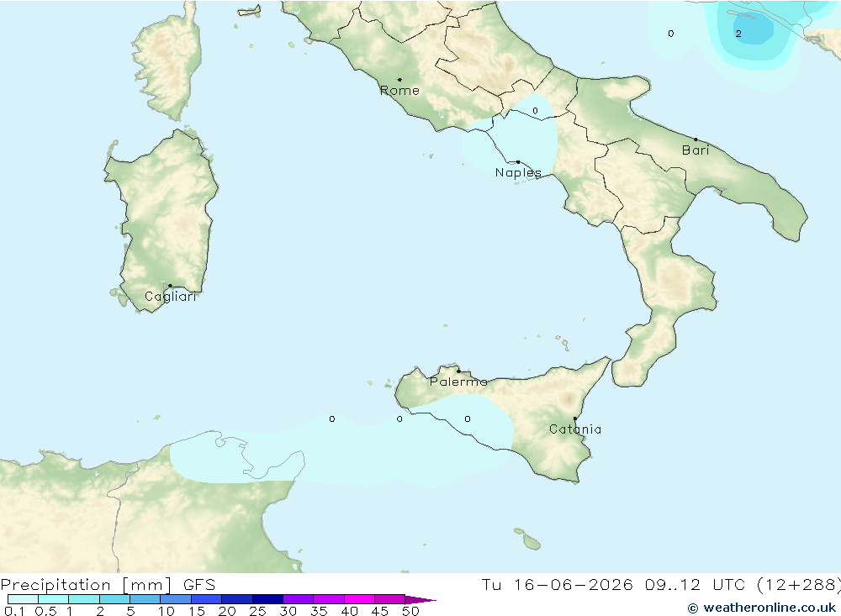Select the 30-35 mm purple legend swatch
The width and height of the screenshot is (841, 616).
[298, 599]
